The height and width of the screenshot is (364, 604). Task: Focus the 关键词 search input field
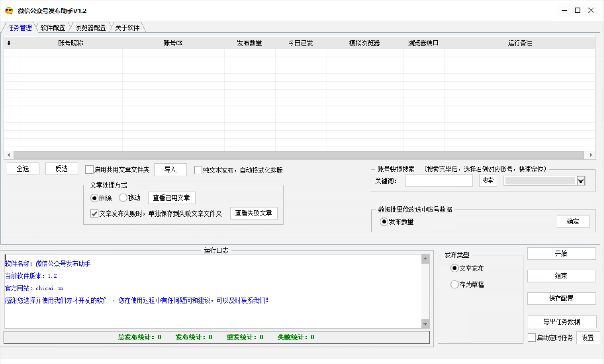pyautogui.click(x=439, y=181)
